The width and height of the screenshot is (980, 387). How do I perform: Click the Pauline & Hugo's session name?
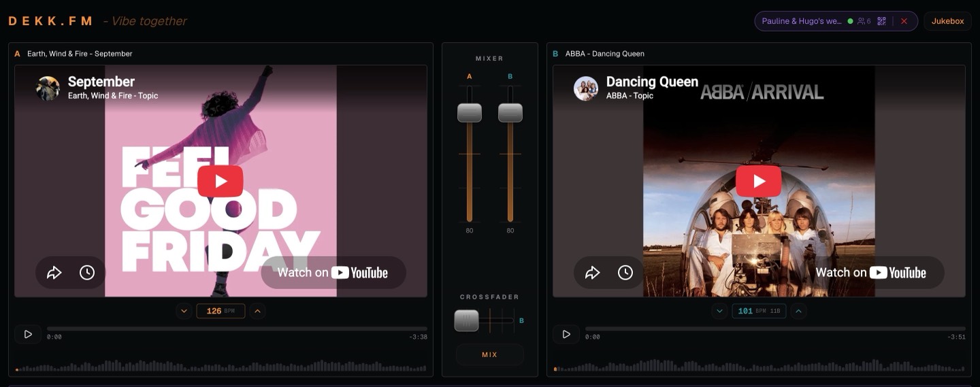802,21
